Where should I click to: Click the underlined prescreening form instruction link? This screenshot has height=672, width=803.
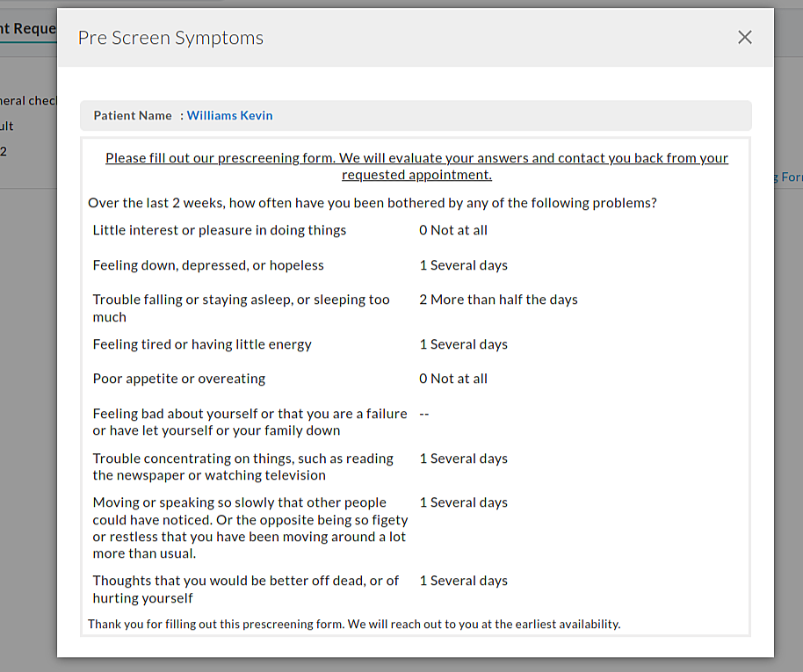416,166
